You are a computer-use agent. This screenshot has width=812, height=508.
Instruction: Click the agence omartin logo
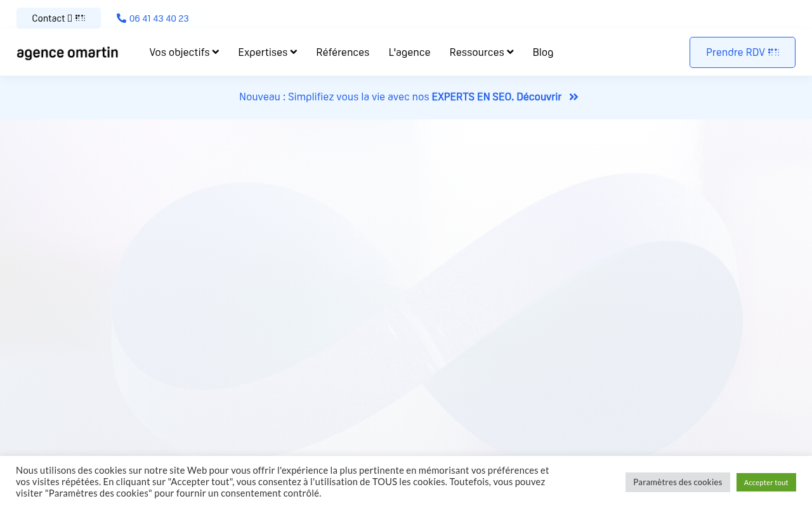(67, 53)
